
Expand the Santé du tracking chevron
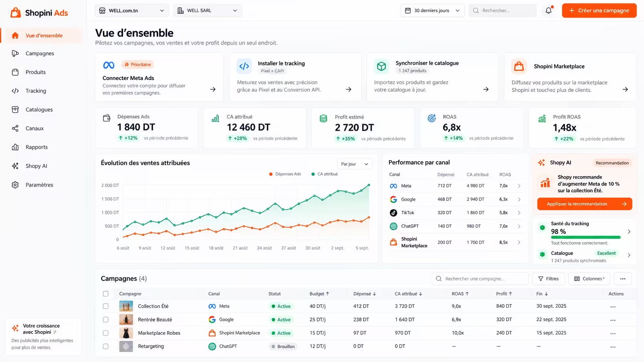tap(629, 232)
